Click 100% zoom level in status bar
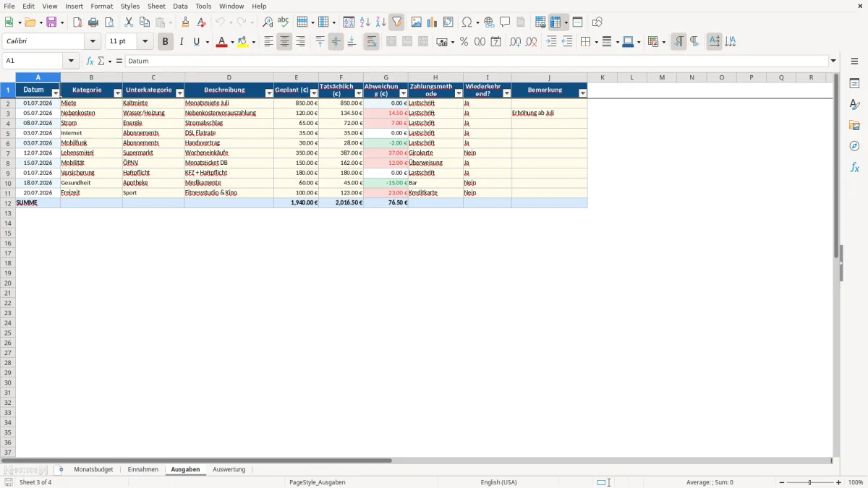Screen dimensions: 868x488 pyautogui.click(x=856, y=482)
